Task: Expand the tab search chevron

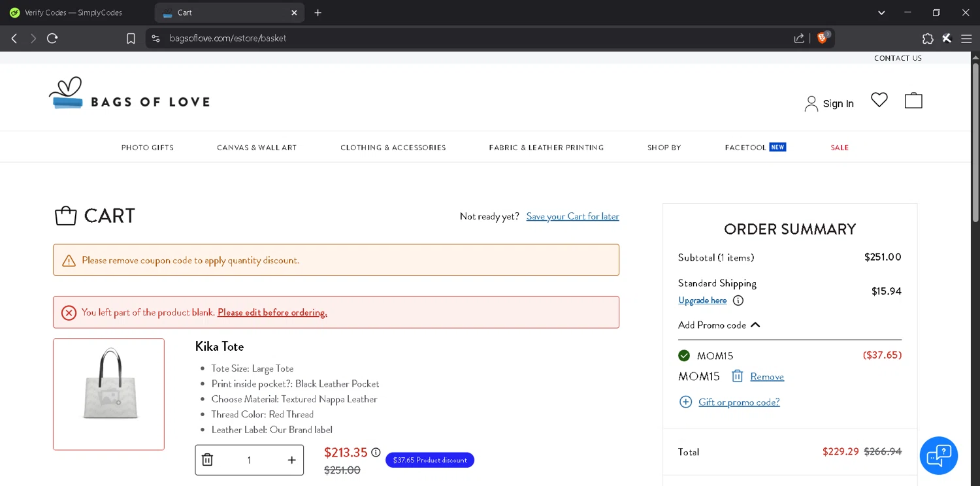Action: click(881, 12)
